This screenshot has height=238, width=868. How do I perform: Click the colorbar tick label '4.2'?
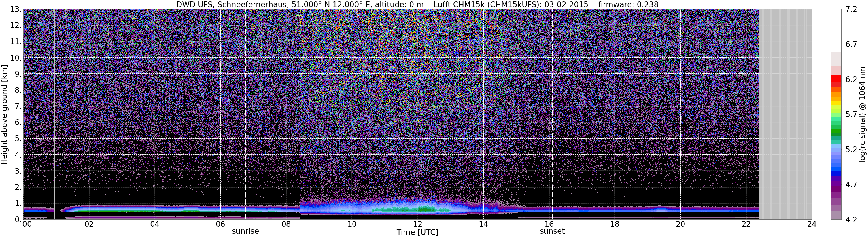pos(851,220)
